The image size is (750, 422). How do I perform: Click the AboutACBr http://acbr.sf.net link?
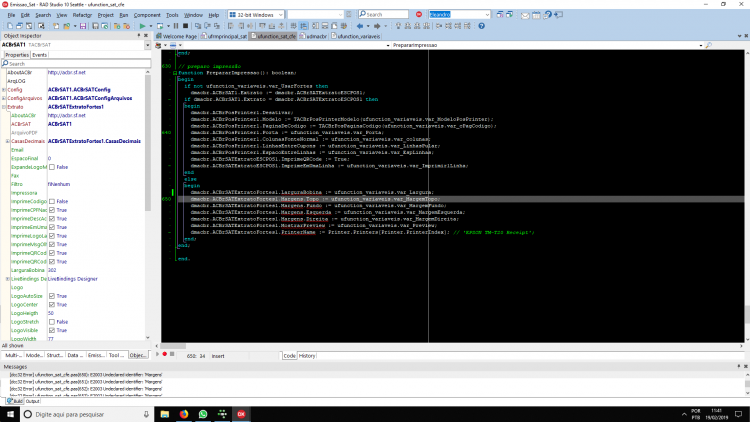pyautogui.click(x=66, y=73)
